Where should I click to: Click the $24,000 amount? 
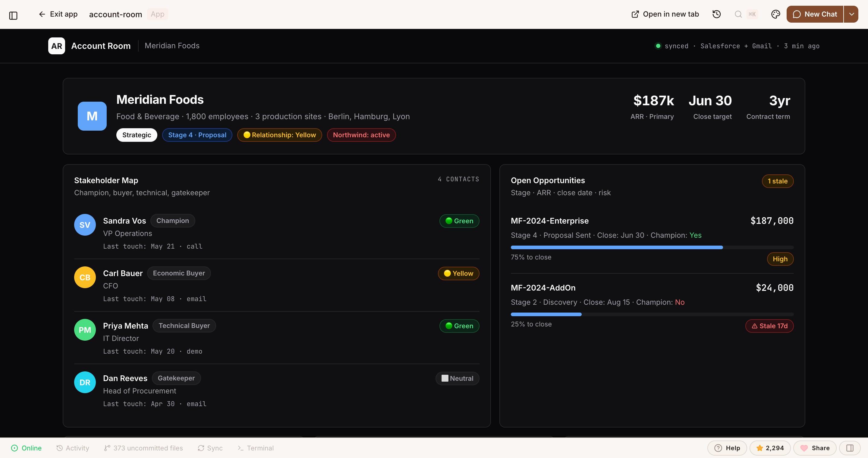[x=774, y=288]
